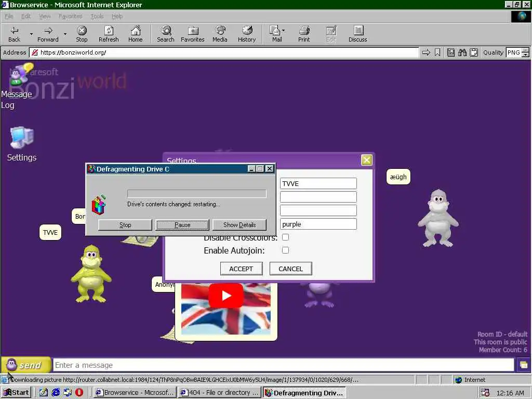Refresh the page with the Refresh icon
This screenshot has width=532, height=399.
tap(109, 34)
